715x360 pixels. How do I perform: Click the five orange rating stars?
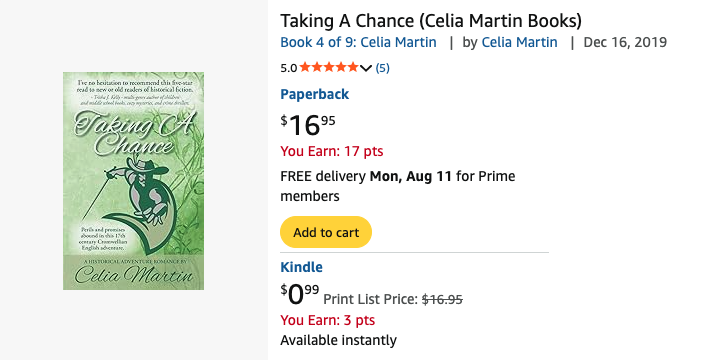[329, 68]
